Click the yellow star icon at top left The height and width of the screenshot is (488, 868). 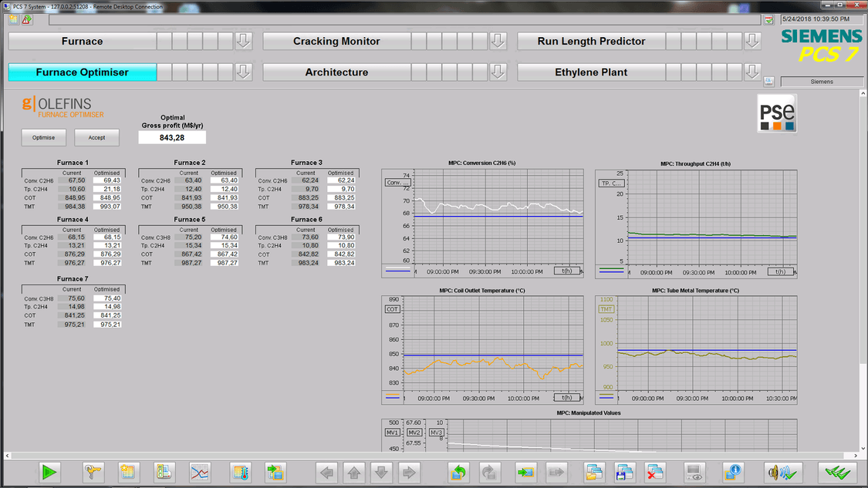[13, 19]
